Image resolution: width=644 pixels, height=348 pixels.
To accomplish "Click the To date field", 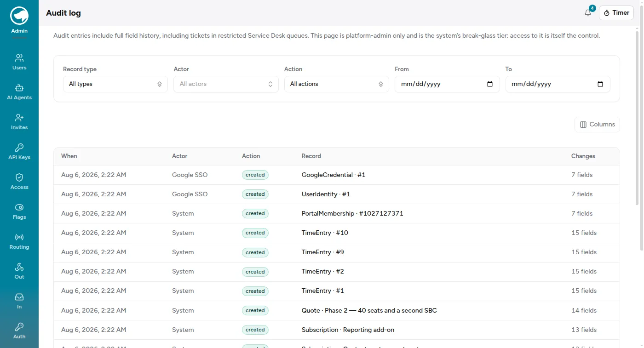I will click(558, 84).
